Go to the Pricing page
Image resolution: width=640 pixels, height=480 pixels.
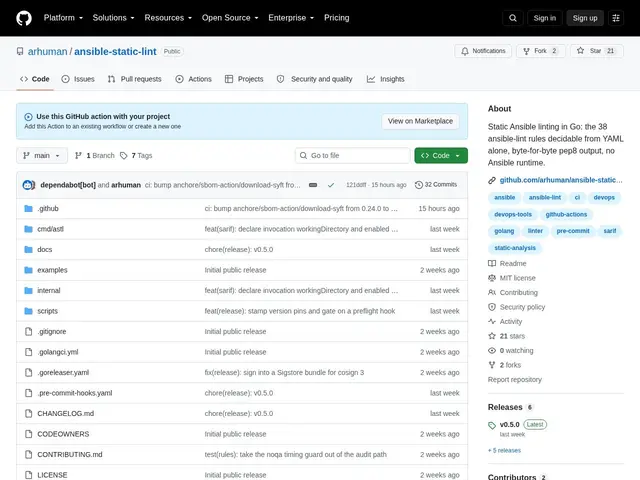336,18
